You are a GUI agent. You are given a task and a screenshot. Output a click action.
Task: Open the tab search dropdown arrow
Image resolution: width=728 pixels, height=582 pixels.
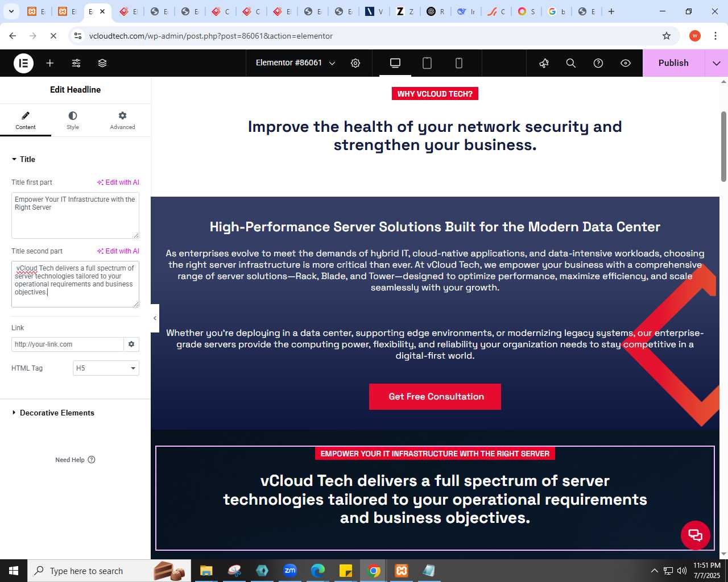coord(11,11)
